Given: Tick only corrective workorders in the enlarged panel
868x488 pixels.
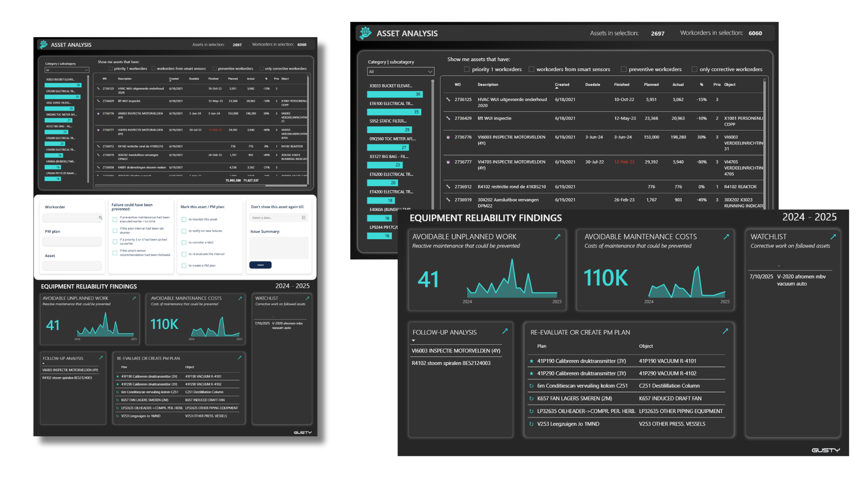Looking at the screenshot, I should [x=694, y=69].
